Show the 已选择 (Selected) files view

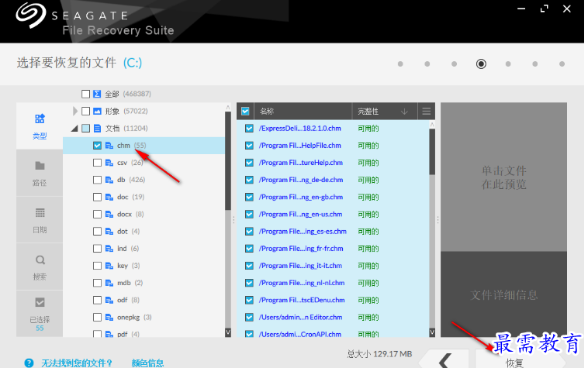click(x=40, y=314)
